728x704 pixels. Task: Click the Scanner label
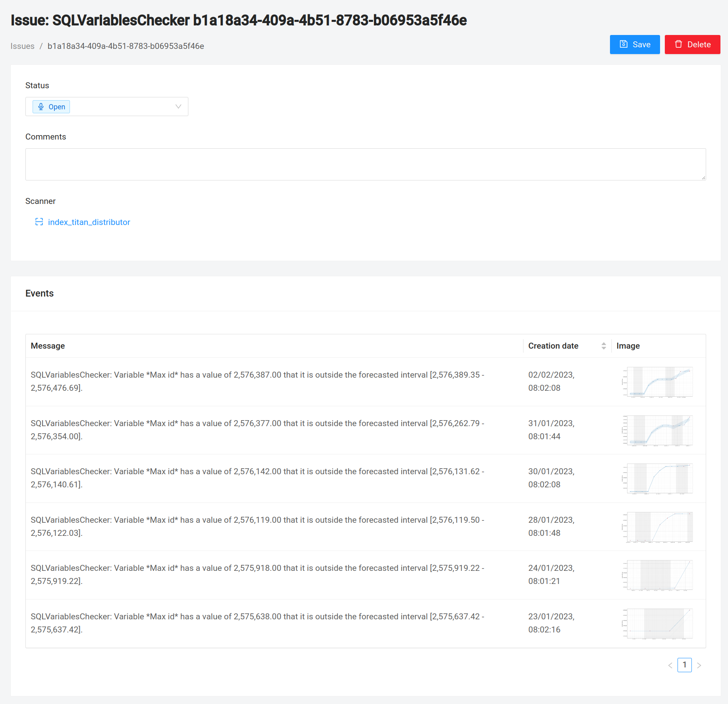(x=41, y=201)
